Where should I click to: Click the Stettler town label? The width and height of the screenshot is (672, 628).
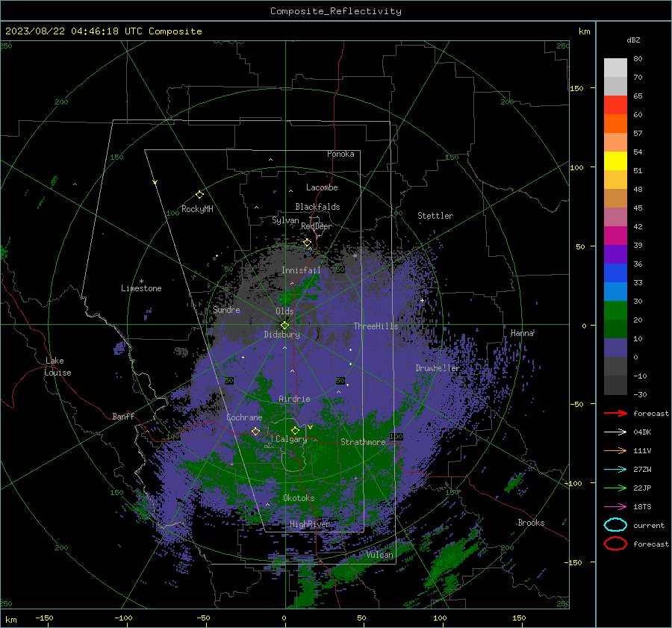[435, 216]
